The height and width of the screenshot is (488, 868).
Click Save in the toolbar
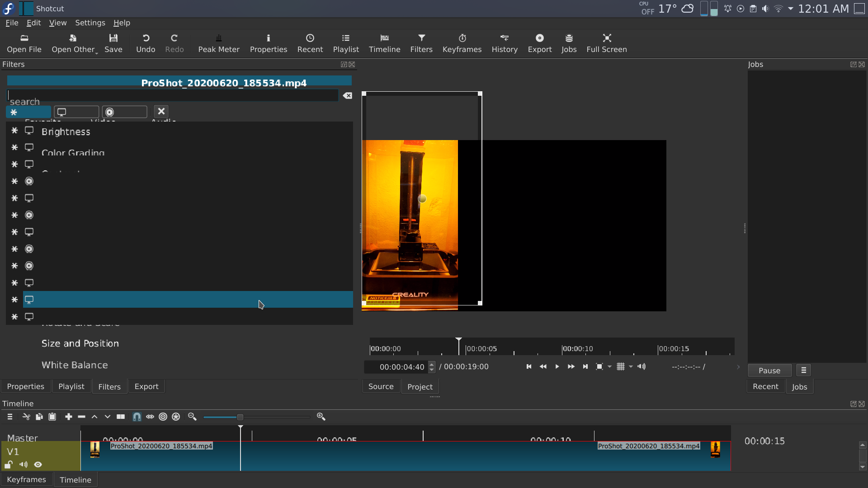(113, 43)
